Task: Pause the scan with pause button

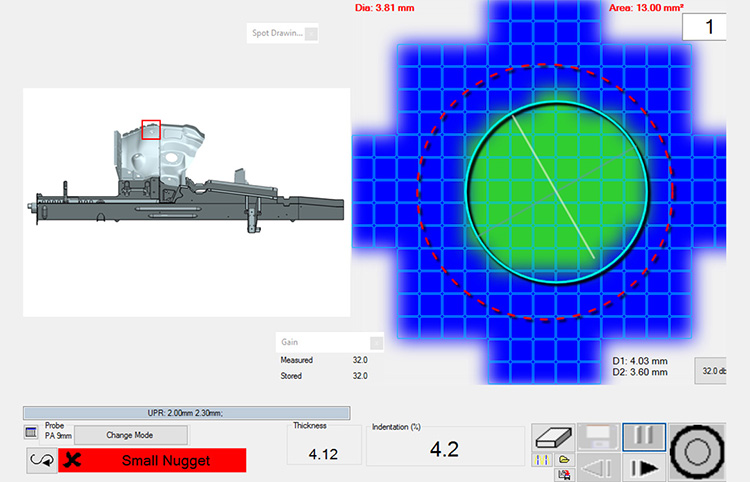Action: pos(644,436)
